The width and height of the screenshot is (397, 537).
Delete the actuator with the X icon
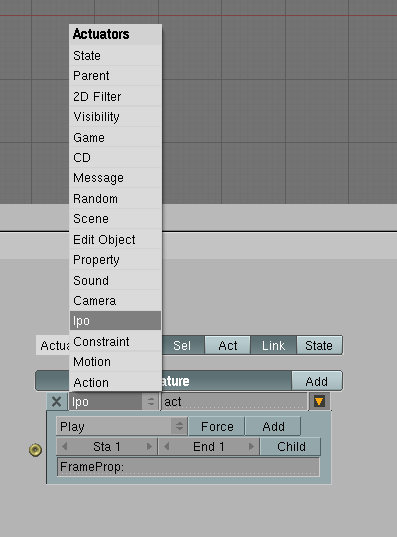[57, 401]
